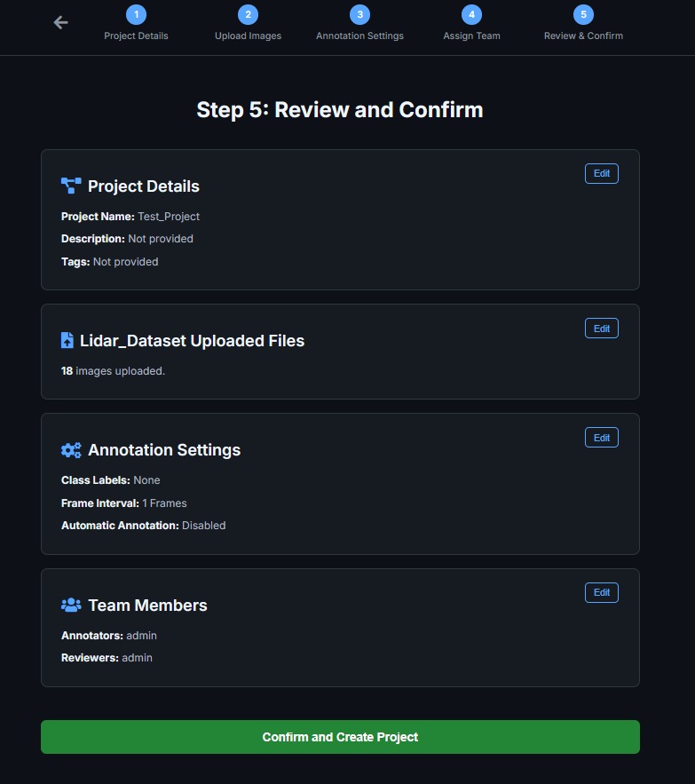Image resolution: width=695 pixels, height=784 pixels.
Task: Select step 3 circle
Action: click(359, 14)
